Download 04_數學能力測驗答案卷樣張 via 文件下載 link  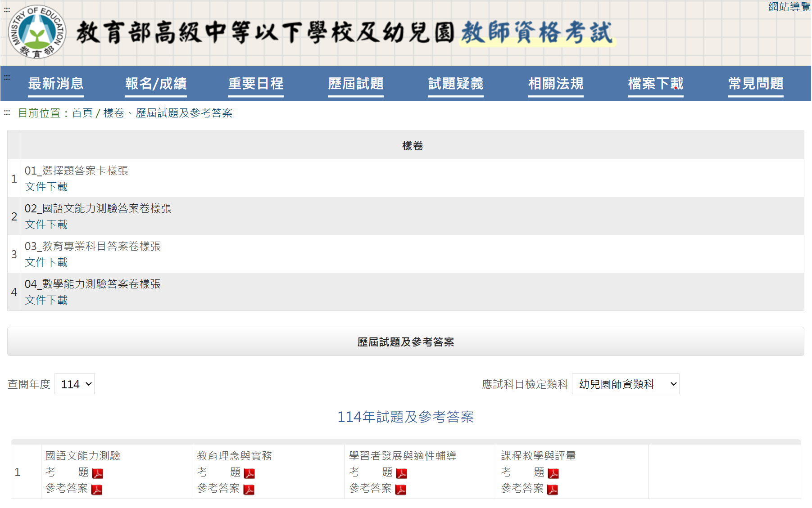pos(45,300)
